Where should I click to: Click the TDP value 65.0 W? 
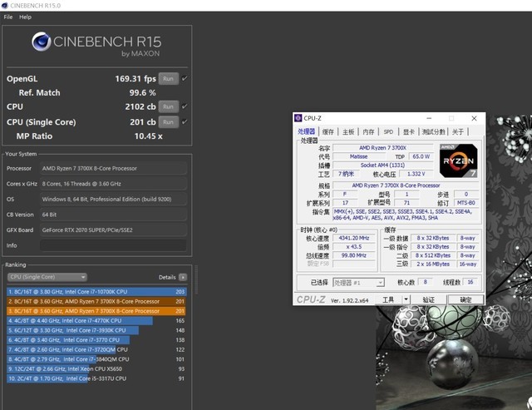[421, 156]
